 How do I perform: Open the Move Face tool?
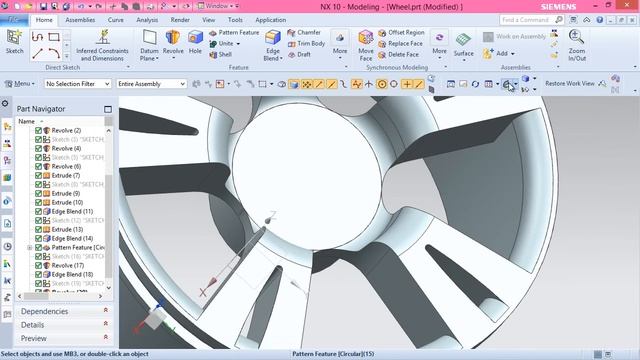point(366,45)
